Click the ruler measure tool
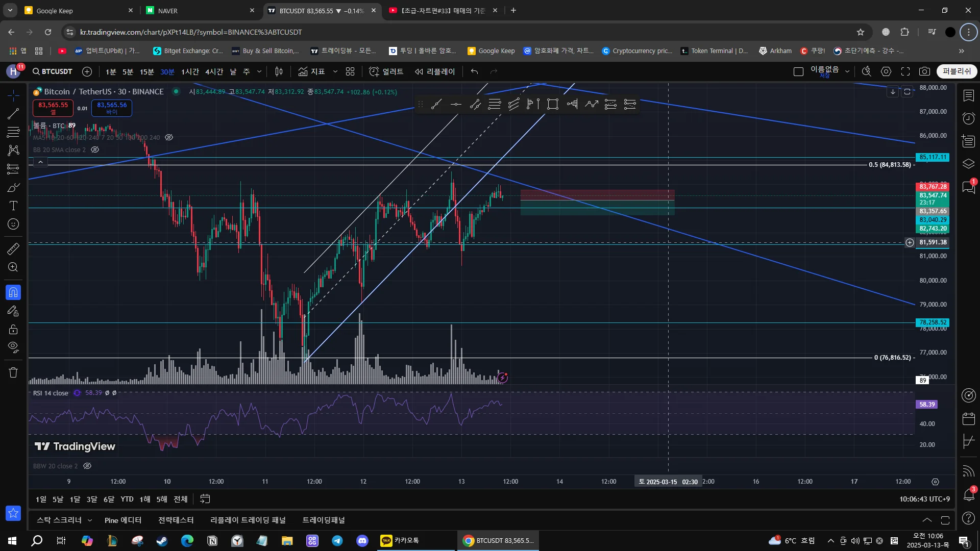The width and height of the screenshot is (980, 551). click(x=13, y=249)
